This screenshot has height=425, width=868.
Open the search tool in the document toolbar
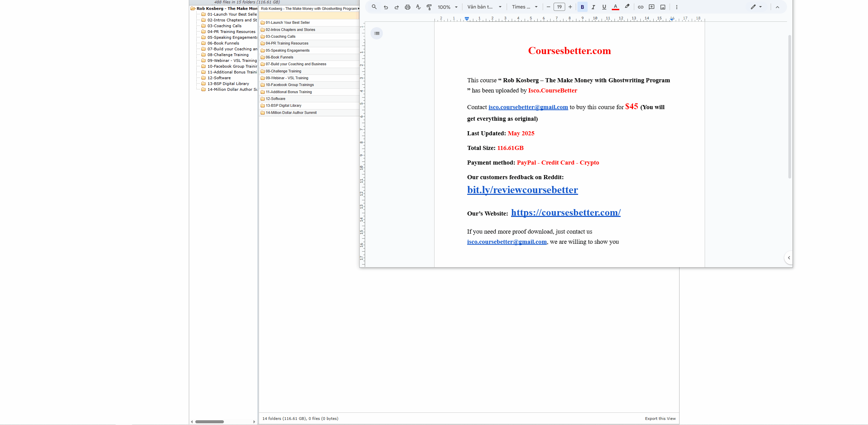point(374,7)
